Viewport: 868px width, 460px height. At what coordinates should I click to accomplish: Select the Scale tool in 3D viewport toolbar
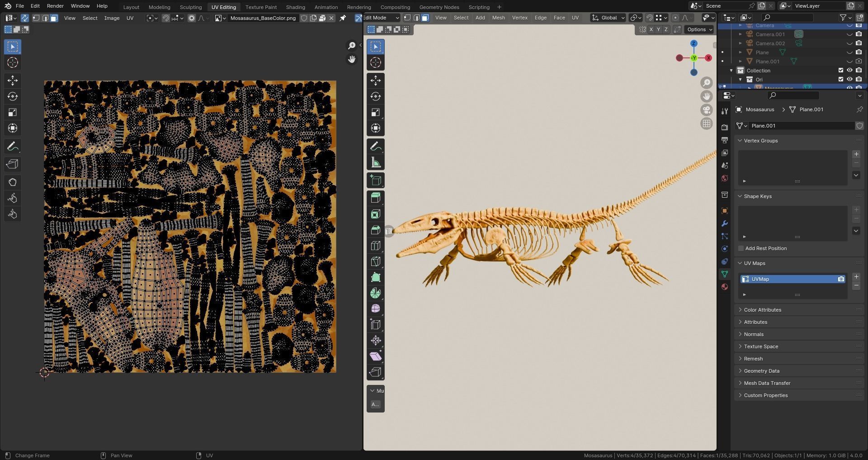[376, 112]
